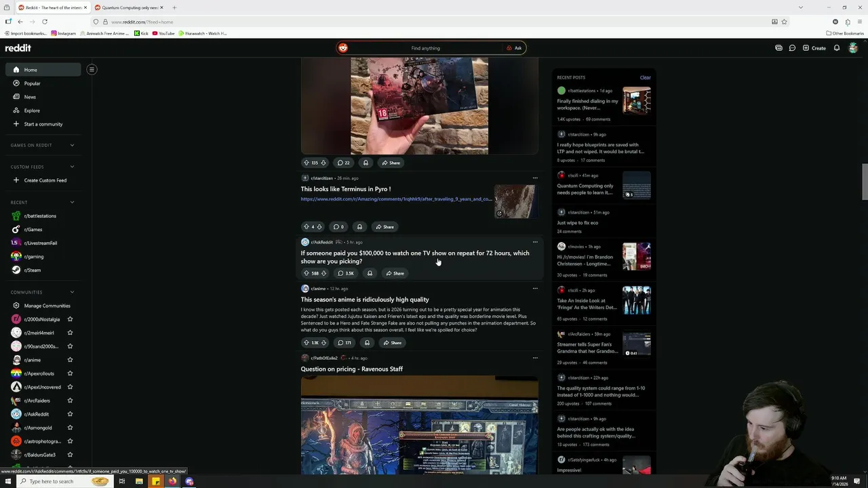The width and height of the screenshot is (868, 488).
Task: Open YouTube bookmark in bookmarks bar
Action: coord(163,33)
